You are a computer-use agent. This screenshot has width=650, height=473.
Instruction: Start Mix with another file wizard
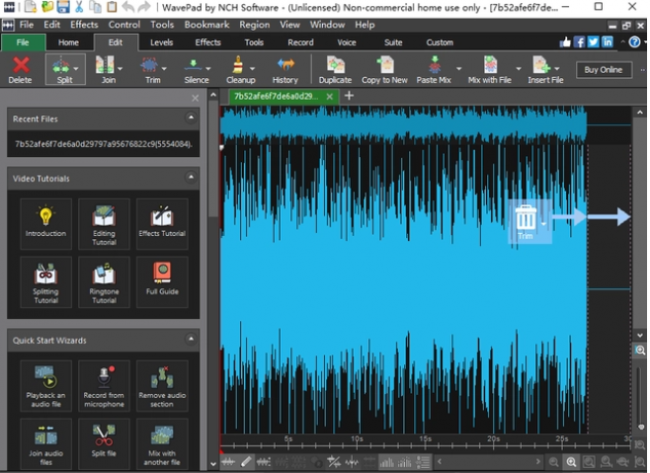[162, 444]
